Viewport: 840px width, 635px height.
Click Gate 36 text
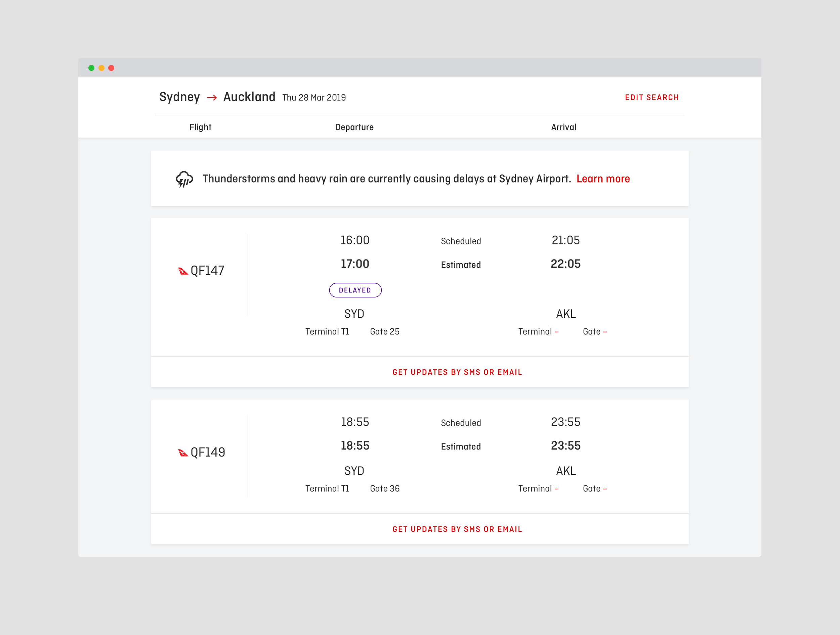pos(385,488)
